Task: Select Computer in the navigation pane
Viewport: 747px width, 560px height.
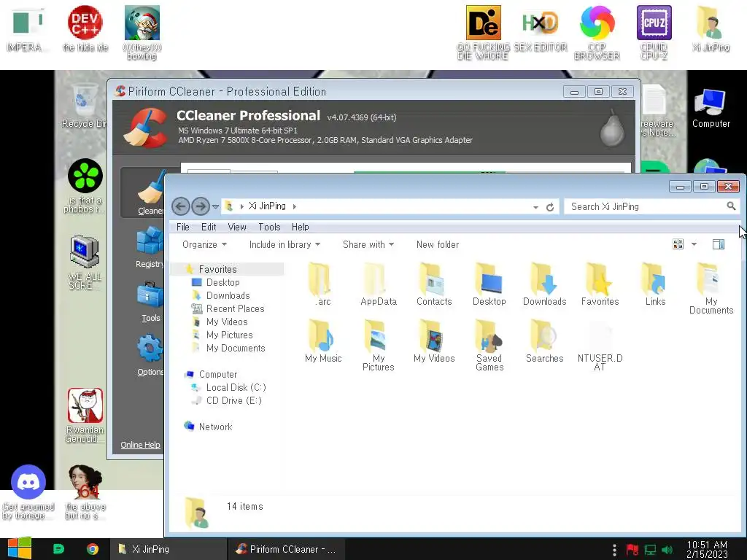Action: coord(217,374)
